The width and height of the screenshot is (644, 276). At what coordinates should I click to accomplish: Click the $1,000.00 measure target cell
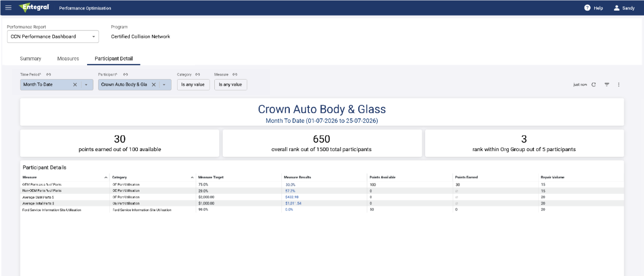coord(206,203)
